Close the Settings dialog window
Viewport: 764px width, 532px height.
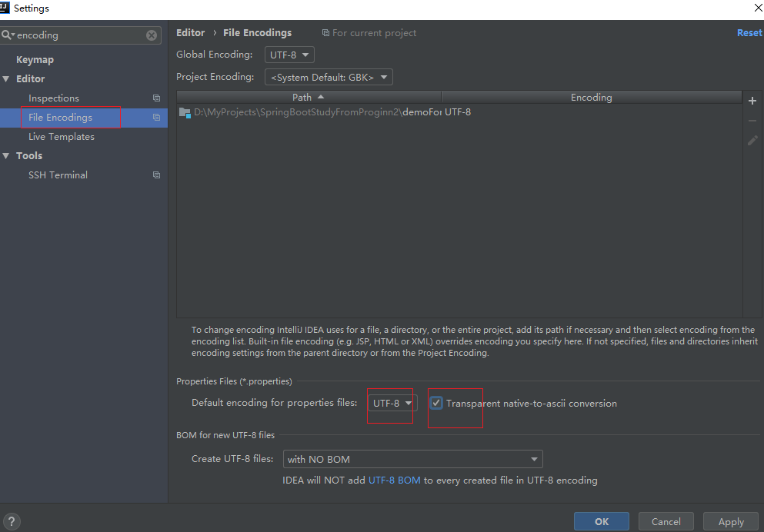758,8
